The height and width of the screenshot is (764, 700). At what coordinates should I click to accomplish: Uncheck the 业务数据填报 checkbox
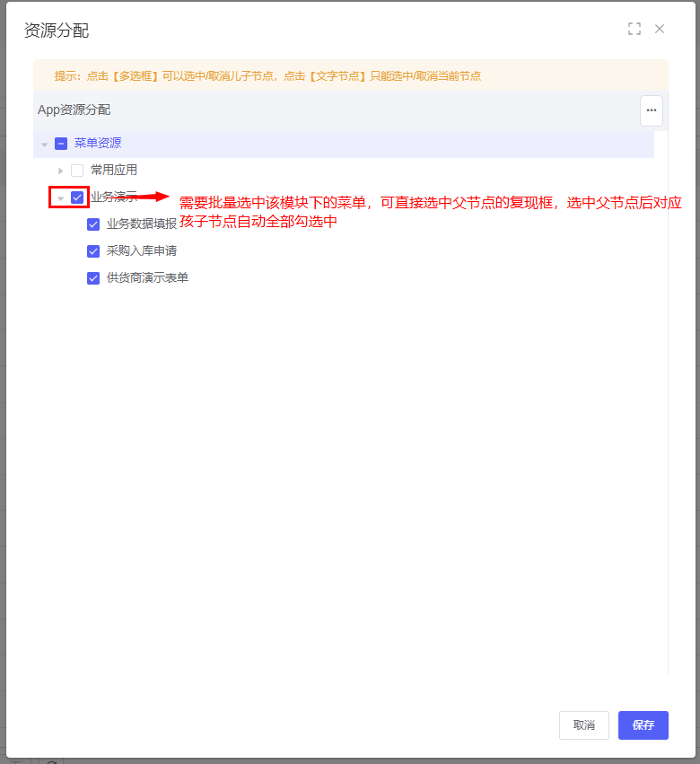[93, 224]
